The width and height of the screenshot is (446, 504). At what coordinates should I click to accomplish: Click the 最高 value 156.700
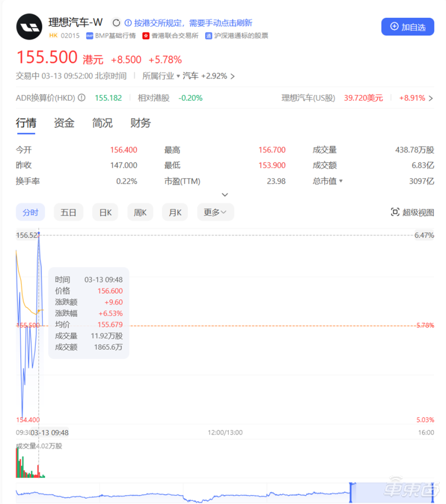coord(272,150)
